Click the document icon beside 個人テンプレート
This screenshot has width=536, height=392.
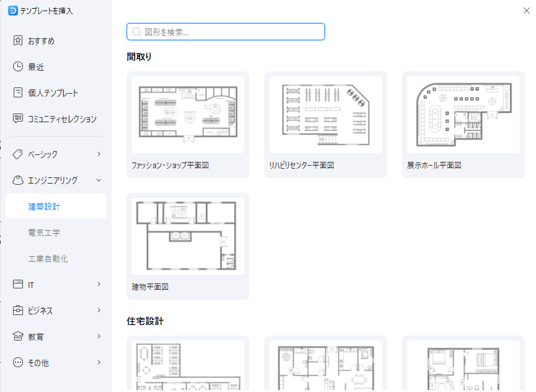click(x=18, y=92)
